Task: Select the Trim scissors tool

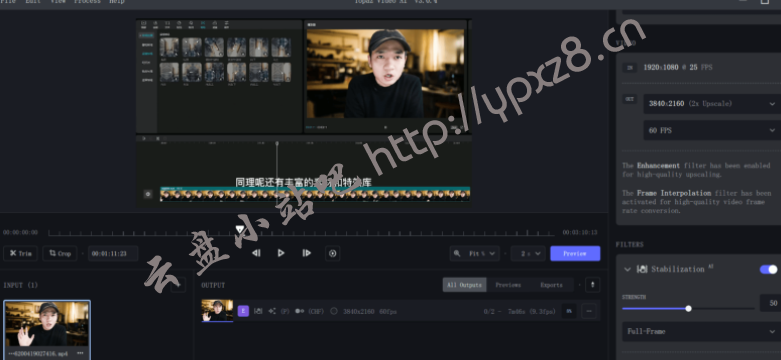Action: coord(20,253)
